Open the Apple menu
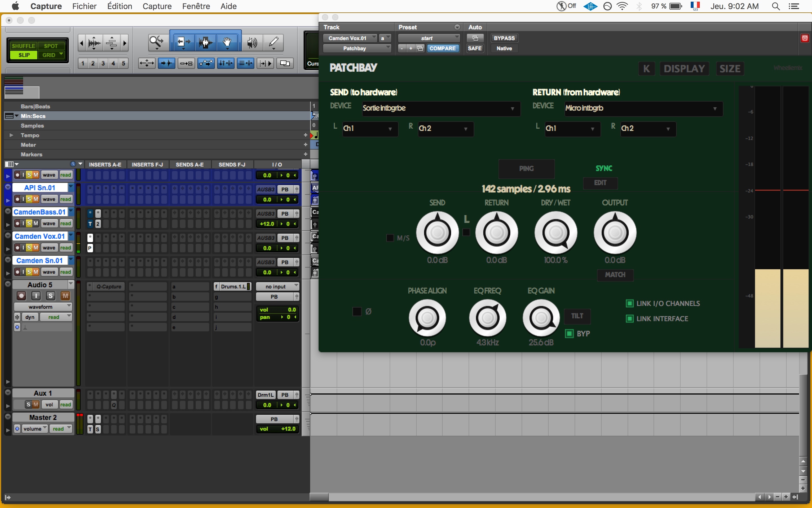 point(16,6)
